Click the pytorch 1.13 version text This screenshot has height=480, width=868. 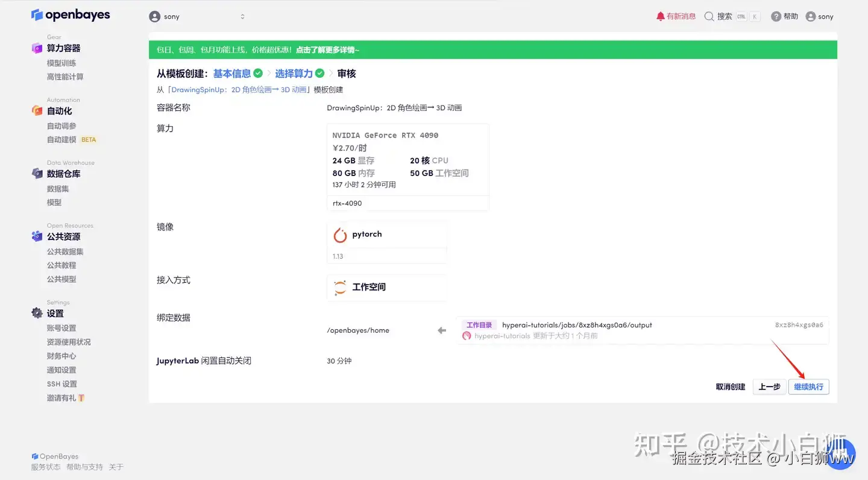[x=338, y=256]
